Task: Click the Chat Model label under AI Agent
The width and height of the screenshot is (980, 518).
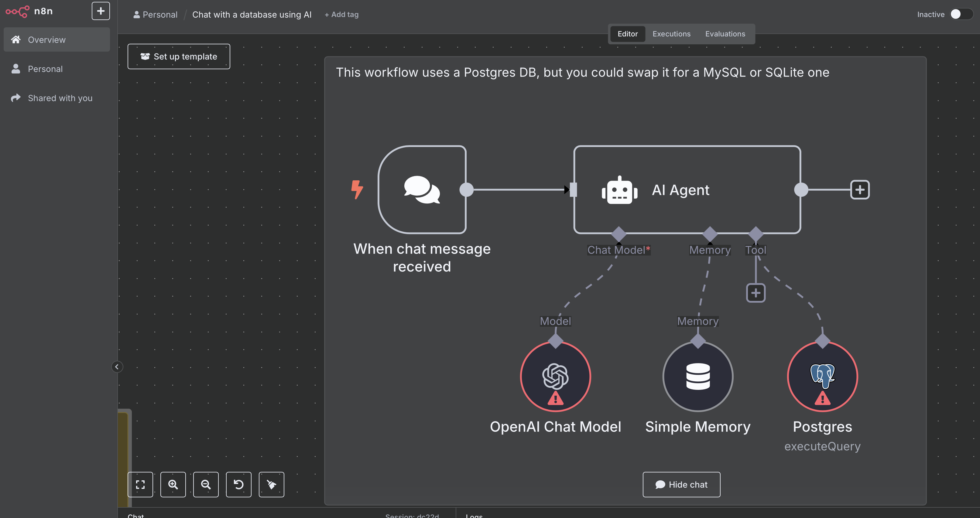Action: pyautogui.click(x=618, y=250)
